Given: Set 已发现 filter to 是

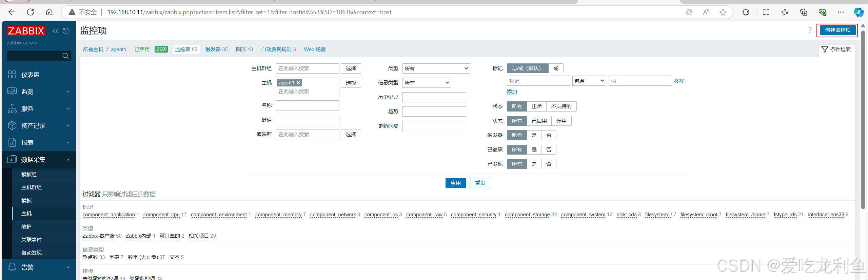Looking at the screenshot, I should (534, 164).
